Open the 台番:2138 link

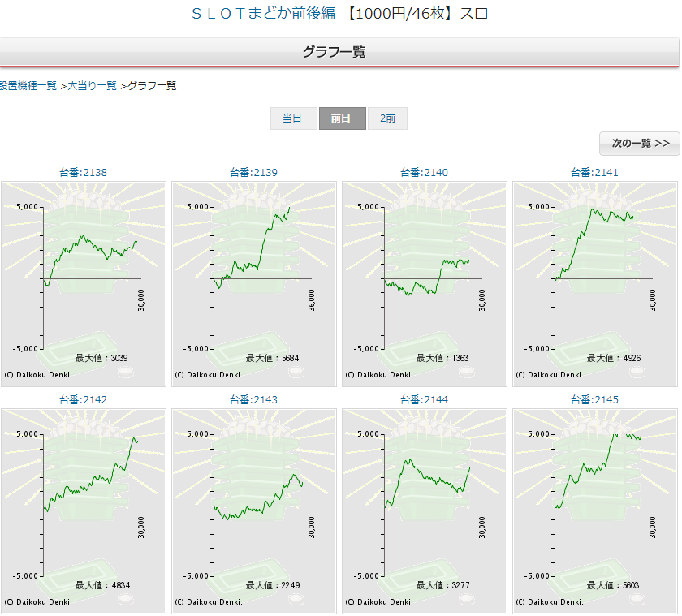tap(83, 172)
